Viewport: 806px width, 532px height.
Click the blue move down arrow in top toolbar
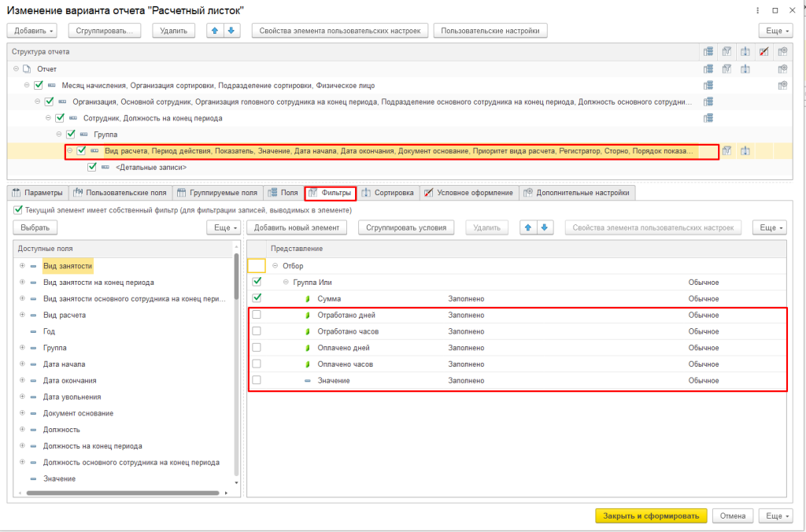[231, 31]
